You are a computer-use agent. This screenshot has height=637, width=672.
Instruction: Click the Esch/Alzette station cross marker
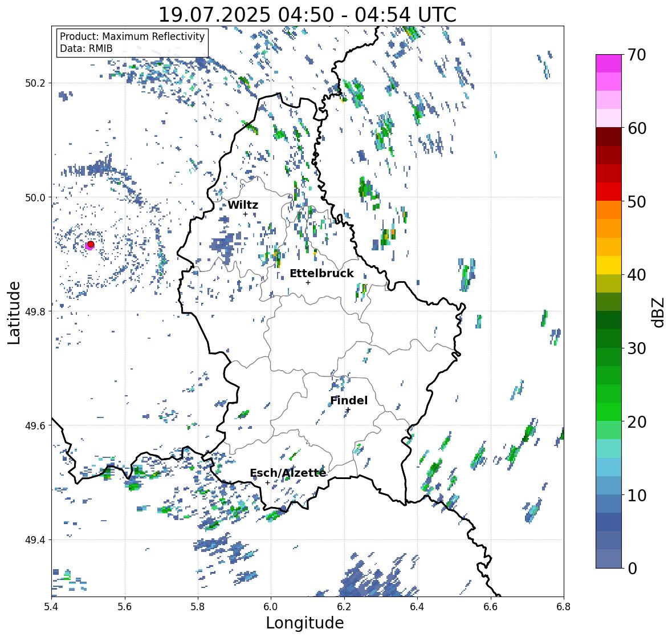(267, 482)
